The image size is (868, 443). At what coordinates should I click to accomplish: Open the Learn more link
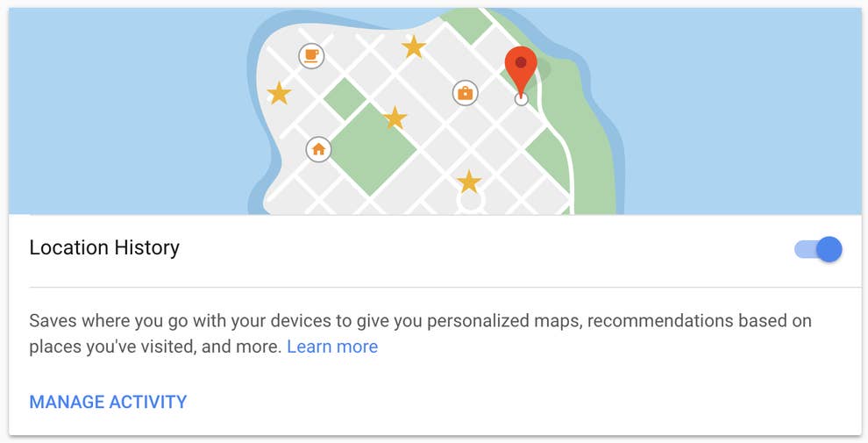click(x=332, y=347)
